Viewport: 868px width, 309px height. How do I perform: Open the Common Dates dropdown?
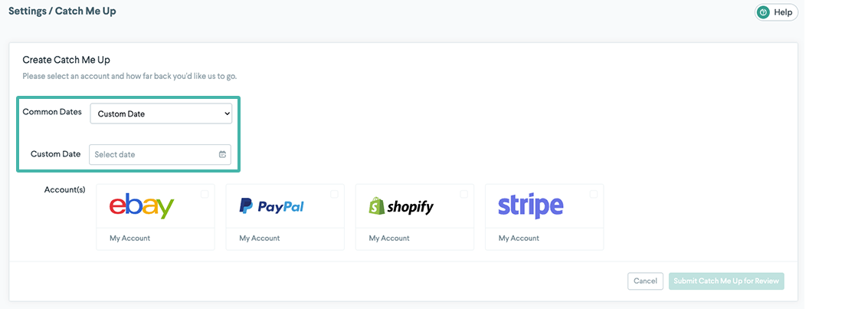coord(161,113)
